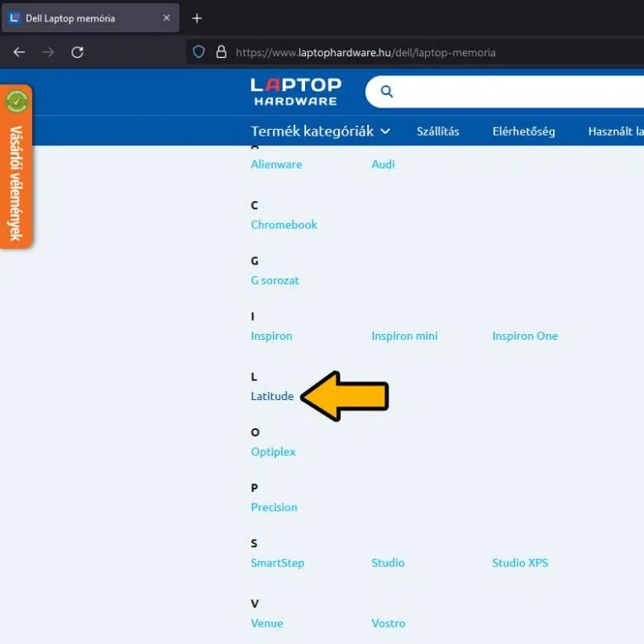Open the Használt menu item
The height and width of the screenshot is (644, 644).
point(616,131)
